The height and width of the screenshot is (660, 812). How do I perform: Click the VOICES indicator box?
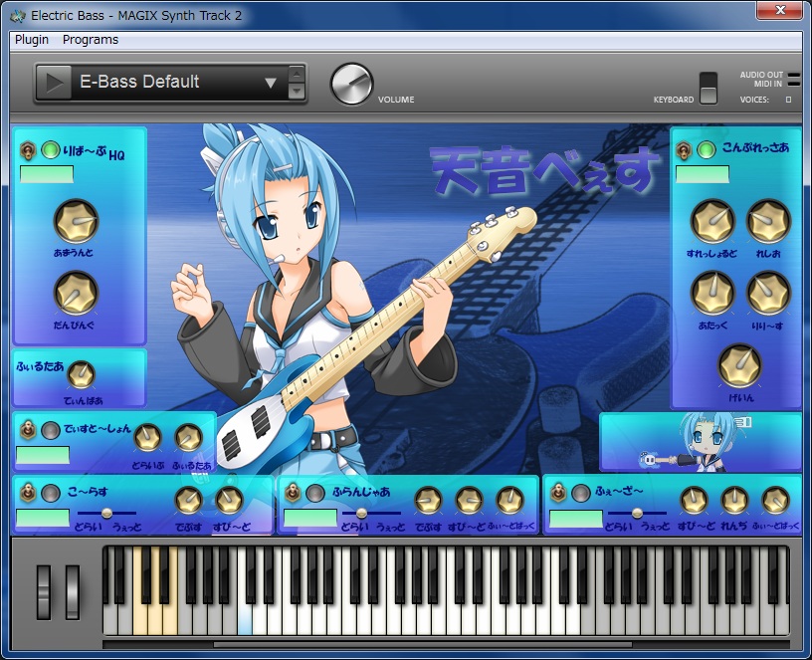[x=788, y=100]
